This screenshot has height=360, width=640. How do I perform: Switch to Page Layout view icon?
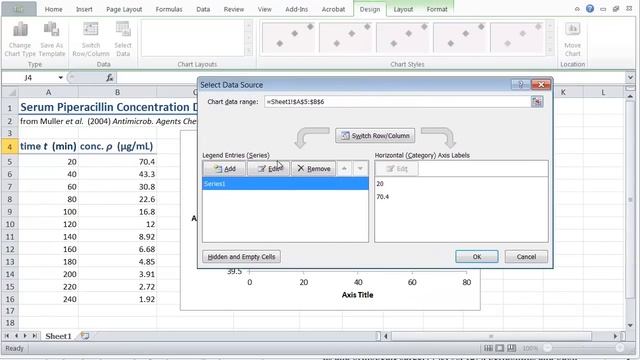pyautogui.click(x=500, y=348)
